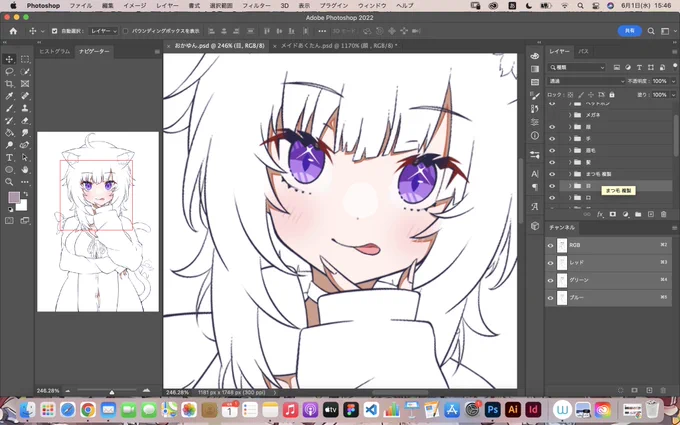Select the グリーン channel row
The width and height of the screenshot is (680, 425).
pyautogui.click(x=608, y=280)
